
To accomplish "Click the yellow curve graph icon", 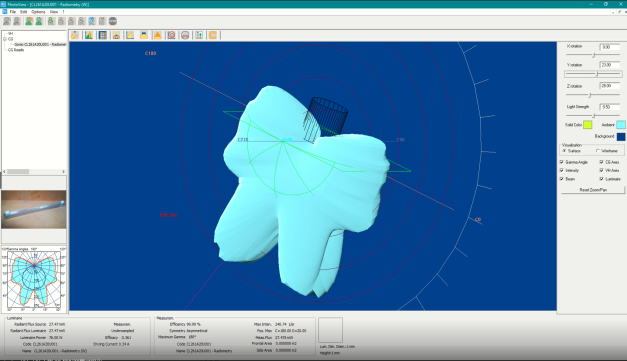I will pyautogui.click(x=130, y=36).
